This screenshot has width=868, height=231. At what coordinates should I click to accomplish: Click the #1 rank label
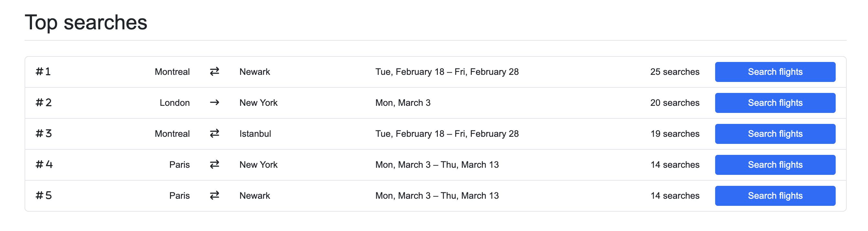[x=43, y=72]
